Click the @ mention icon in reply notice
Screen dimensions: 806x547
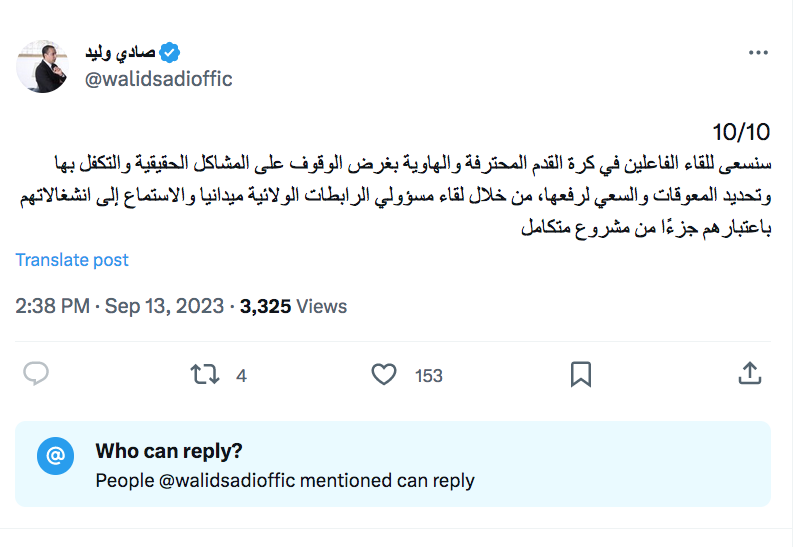(x=56, y=456)
